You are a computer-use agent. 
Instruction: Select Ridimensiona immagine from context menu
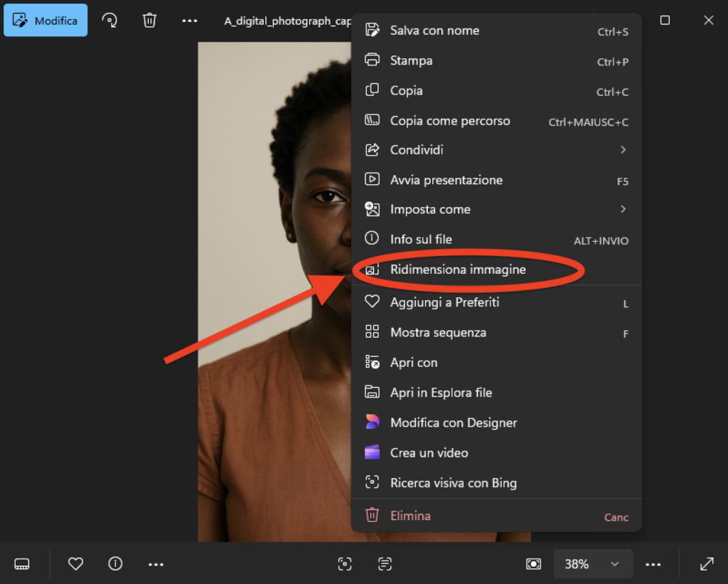click(458, 270)
